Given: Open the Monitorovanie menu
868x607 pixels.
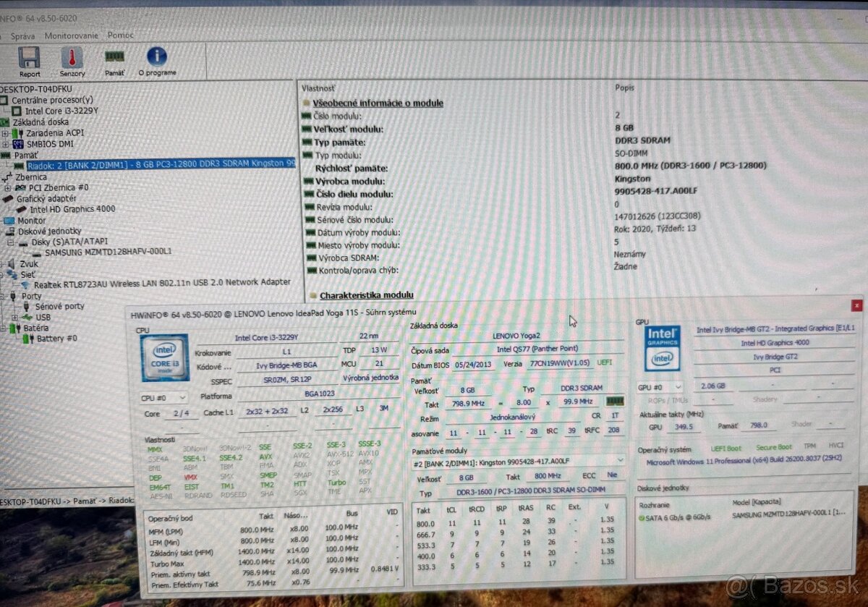Looking at the screenshot, I should (71, 35).
